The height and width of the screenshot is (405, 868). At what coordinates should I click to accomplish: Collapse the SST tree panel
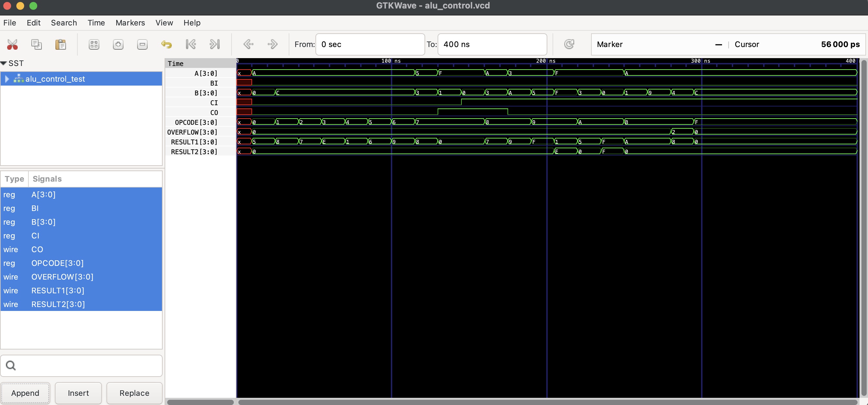4,63
